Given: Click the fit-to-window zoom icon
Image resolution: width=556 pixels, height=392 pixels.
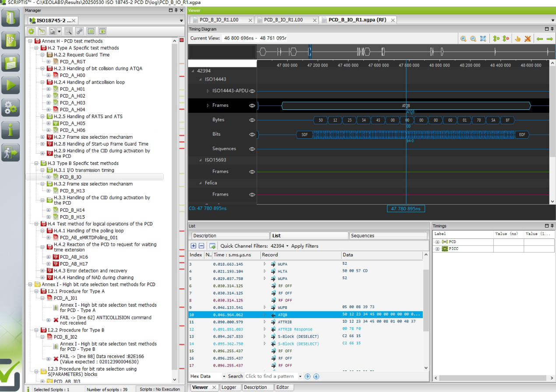Looking at the screenshot, I should coord(483,38).
